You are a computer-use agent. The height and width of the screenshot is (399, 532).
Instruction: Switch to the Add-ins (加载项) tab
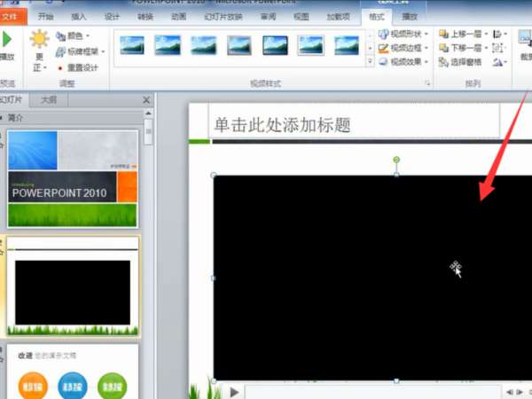click(x=339, y=17)
